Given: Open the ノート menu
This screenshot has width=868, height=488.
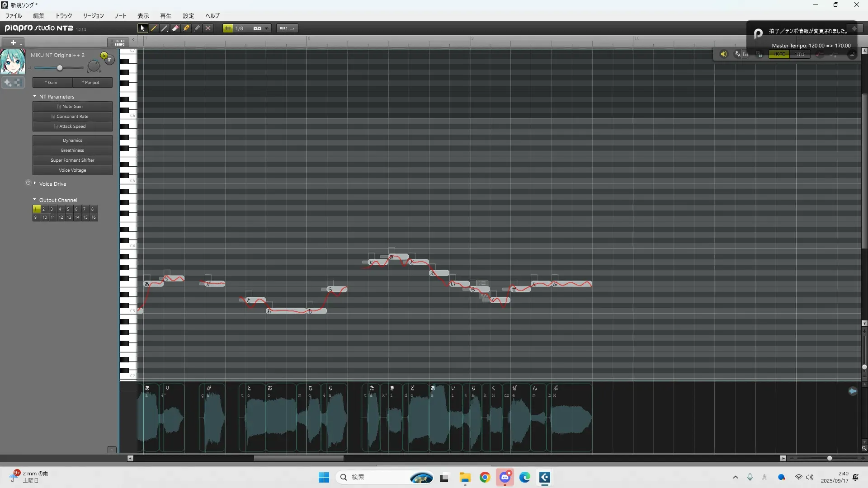Looking at the screenshot, I should coord(120,16).
